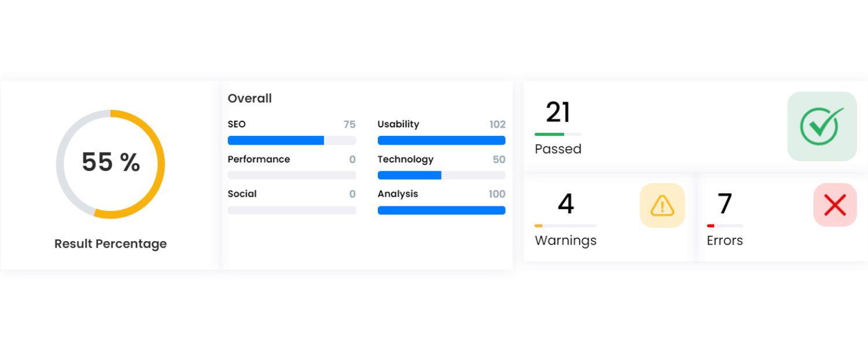Select the error badge beside Errors count
Image resolution: width=868 pixels, height=347 pixels.
coord(835,205)
